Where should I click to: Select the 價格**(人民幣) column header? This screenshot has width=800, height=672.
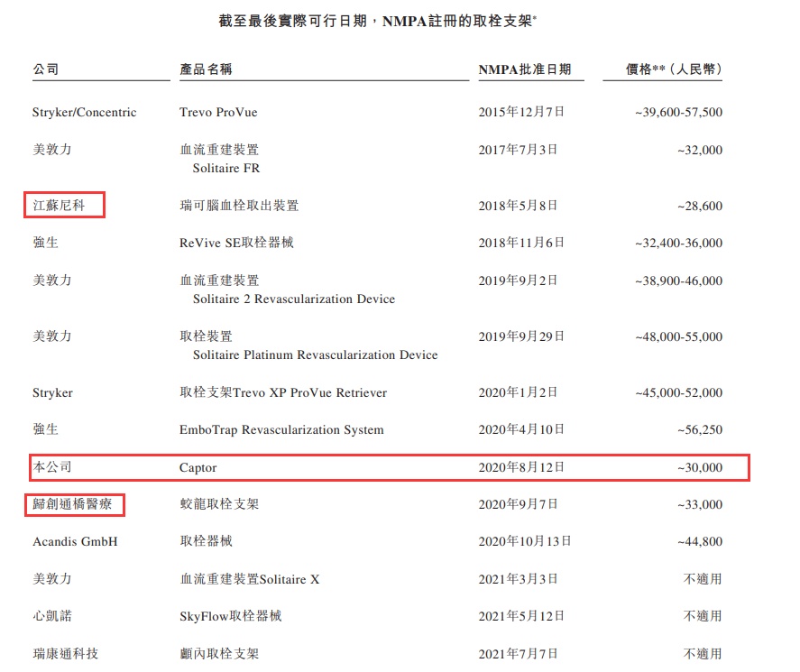pyautogui.click(x=674, y=69)
